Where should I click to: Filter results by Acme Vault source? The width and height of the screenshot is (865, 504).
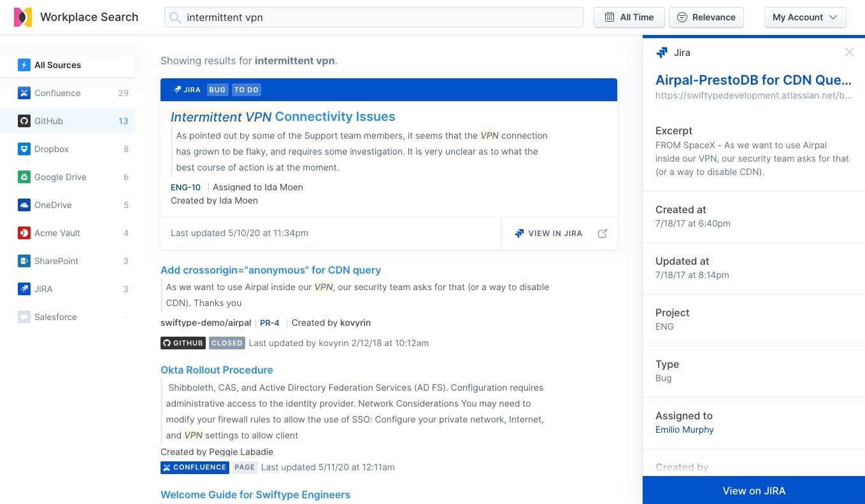pyautogui.click(x=68, y=233)
